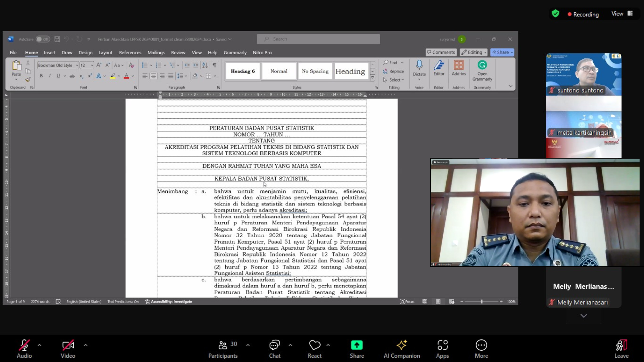Justify paragraph text

click(x=171, y=76)
